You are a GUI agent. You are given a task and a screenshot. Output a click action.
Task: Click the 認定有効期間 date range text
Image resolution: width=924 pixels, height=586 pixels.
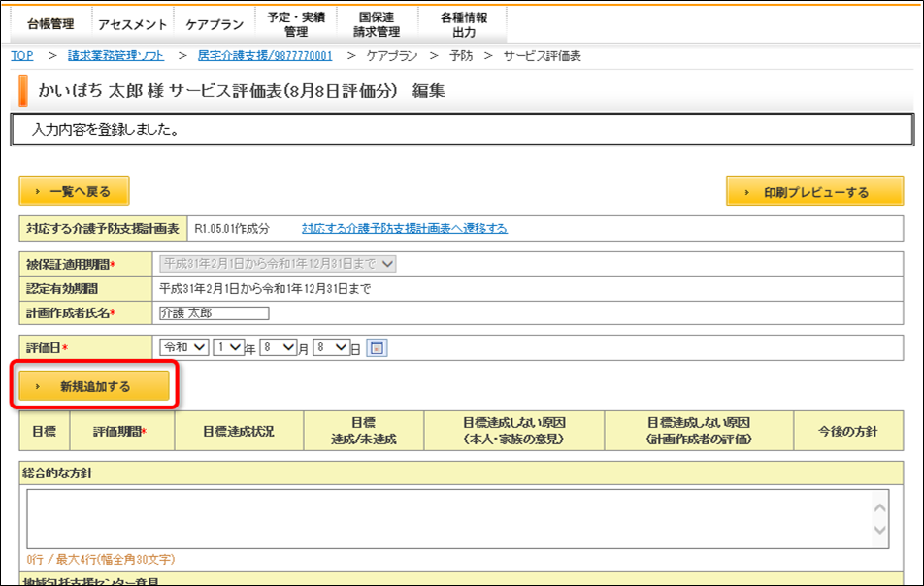point(265,288)
